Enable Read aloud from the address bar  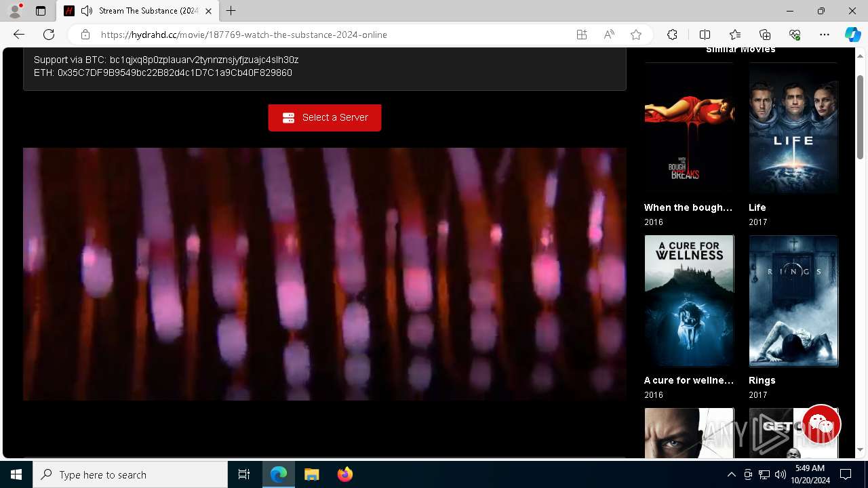click(609, 35)
